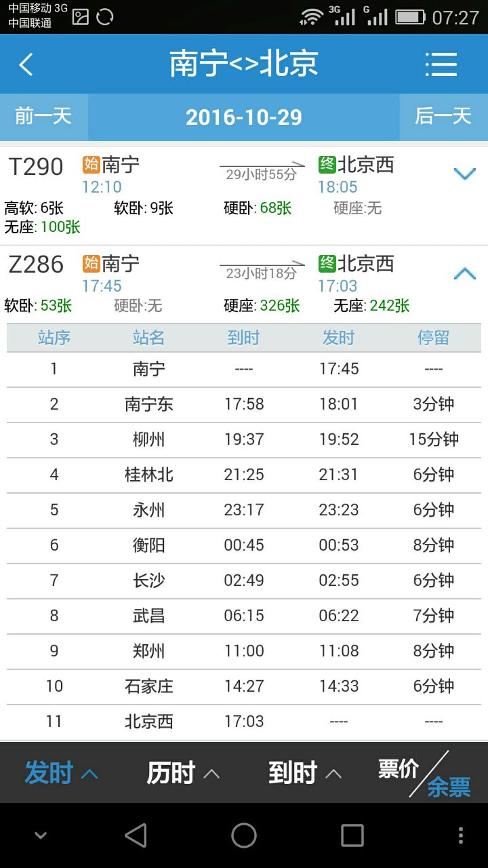Screen dimensions: 488x868
Task: Sort by duration 历时
Action: coord(183,773)
